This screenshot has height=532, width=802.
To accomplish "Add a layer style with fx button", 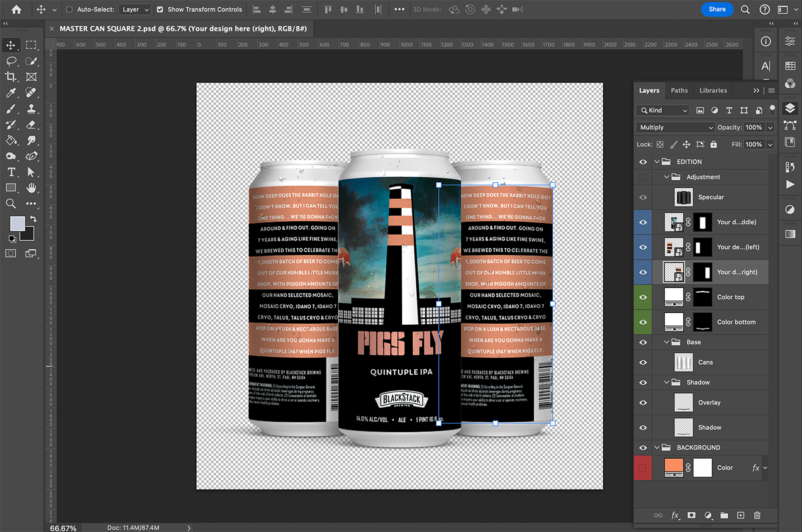I will (x=675, y=515).
